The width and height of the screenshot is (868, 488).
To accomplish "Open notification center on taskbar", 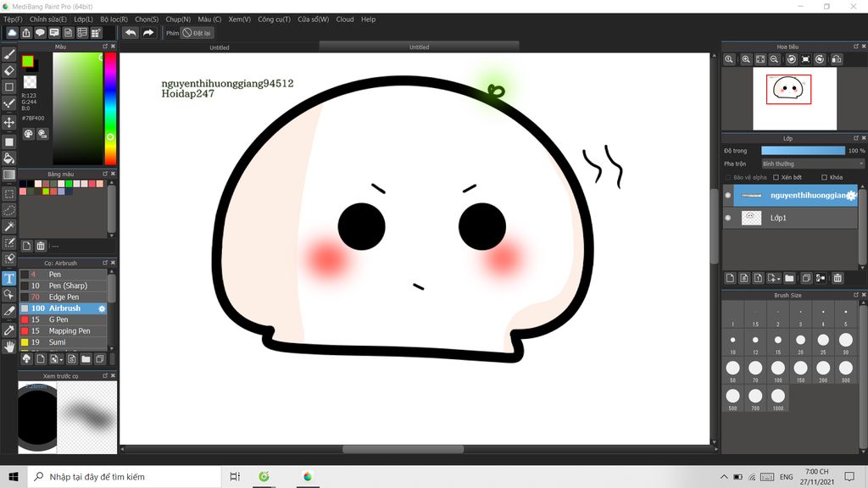I will click(849, 476).
